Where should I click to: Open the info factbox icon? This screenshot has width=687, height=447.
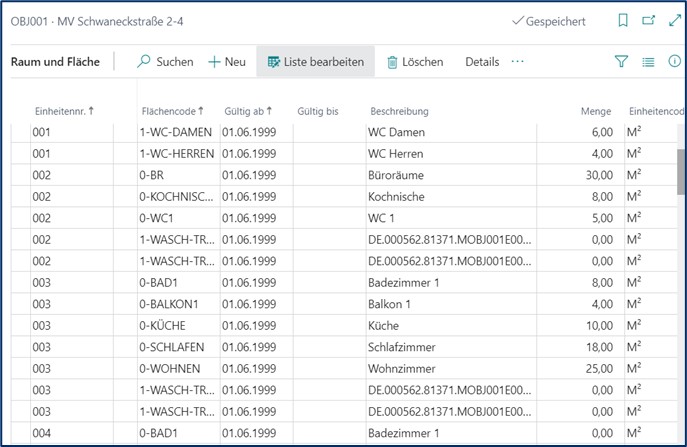673,62
